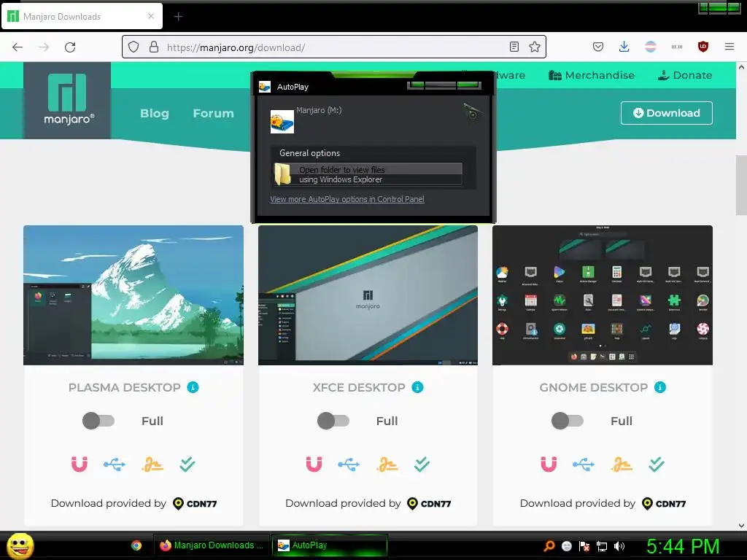Click Plasma checksum checkmark icon
This screenshot has height=560, width=747.
click(x=187, y=464)
